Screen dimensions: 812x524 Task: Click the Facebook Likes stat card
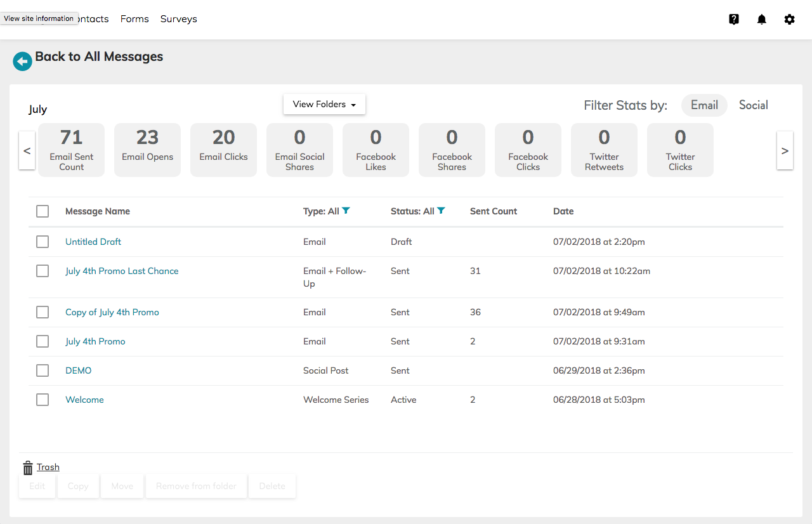(x=376, y=150)
